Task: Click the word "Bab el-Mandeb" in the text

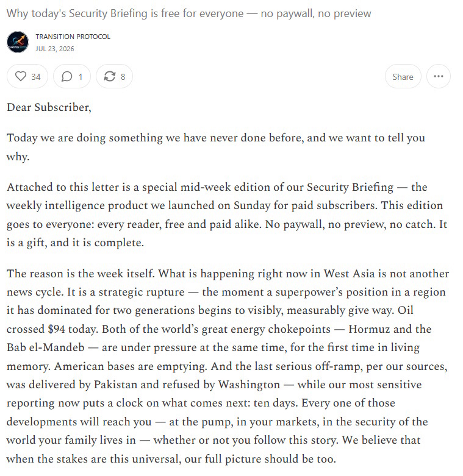Action: [46, 347]
